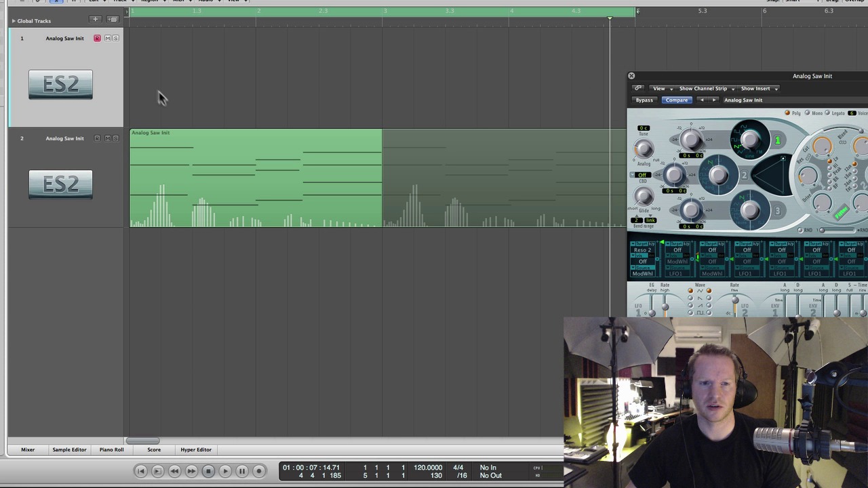The height and width of the screenshot is (488, 868).
Task: Click the LFO 2 Rate slider
Action: (734, 300)
